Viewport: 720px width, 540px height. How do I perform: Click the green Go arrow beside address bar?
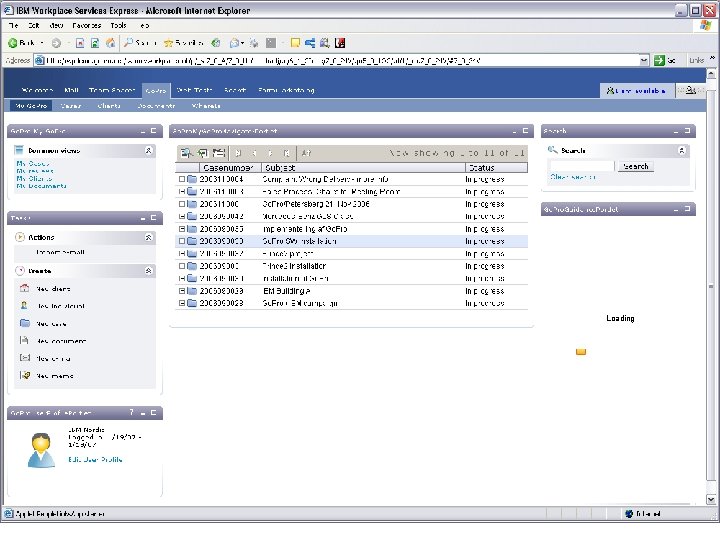tap(659, 60)
